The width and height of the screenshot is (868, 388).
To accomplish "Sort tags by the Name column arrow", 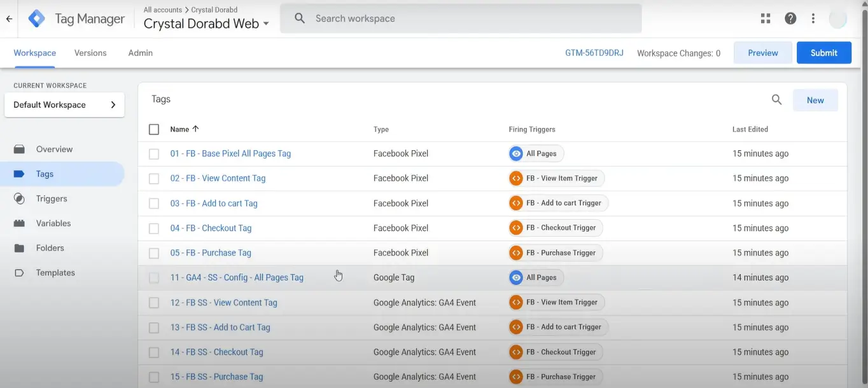I will (195, 129).
